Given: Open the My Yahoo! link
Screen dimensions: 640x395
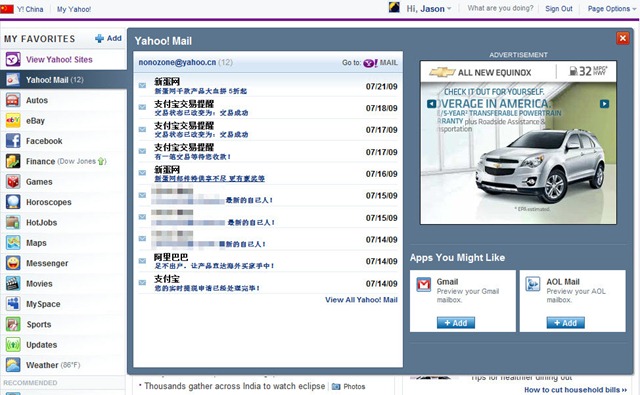Looking at the screenshot, I should pos(74,9).
